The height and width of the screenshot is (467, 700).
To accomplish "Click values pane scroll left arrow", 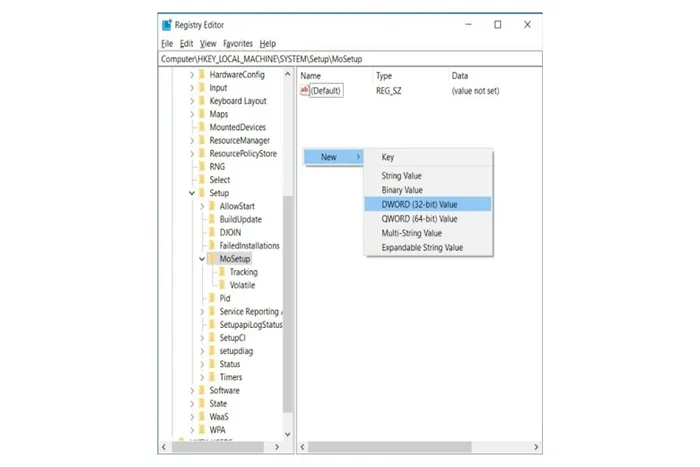I will pyautogui.click(x=303, y=447).
